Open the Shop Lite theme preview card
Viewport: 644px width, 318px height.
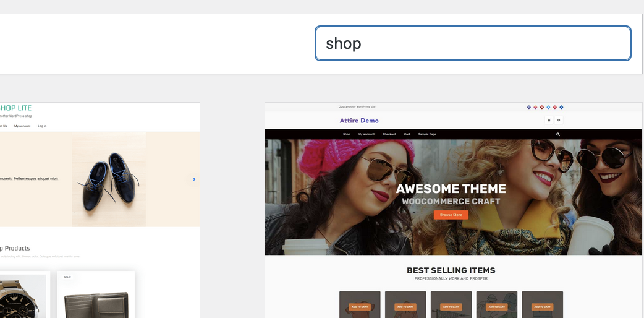(100, 210)
